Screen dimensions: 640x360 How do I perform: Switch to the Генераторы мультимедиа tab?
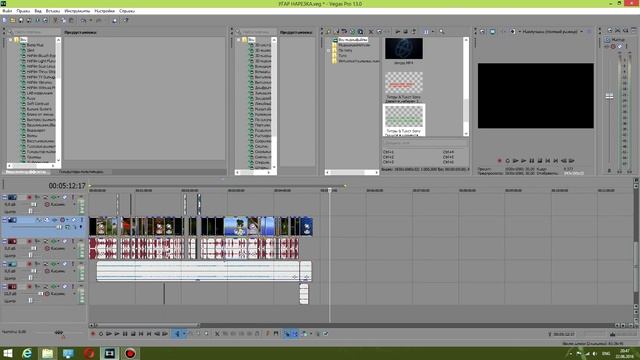coord(81,172)
